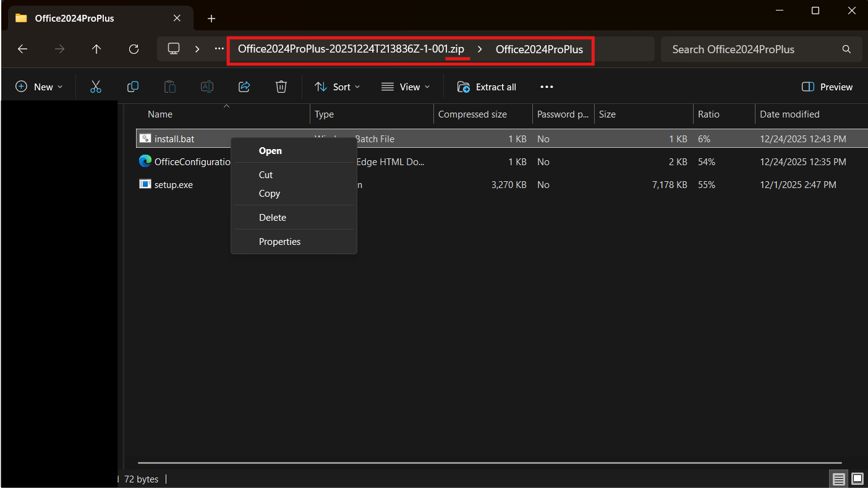Click the Cut scissors icon in toolbar
Image resolution: width=868 pixels, height=488 pixels.
click(x=96, y=87)
